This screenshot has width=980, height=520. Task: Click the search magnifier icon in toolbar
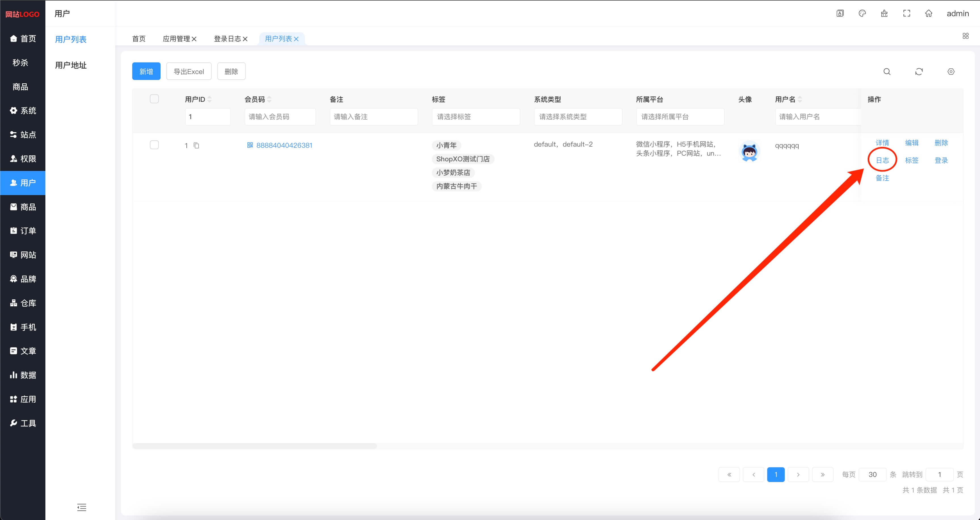click(x=887, y=71)
